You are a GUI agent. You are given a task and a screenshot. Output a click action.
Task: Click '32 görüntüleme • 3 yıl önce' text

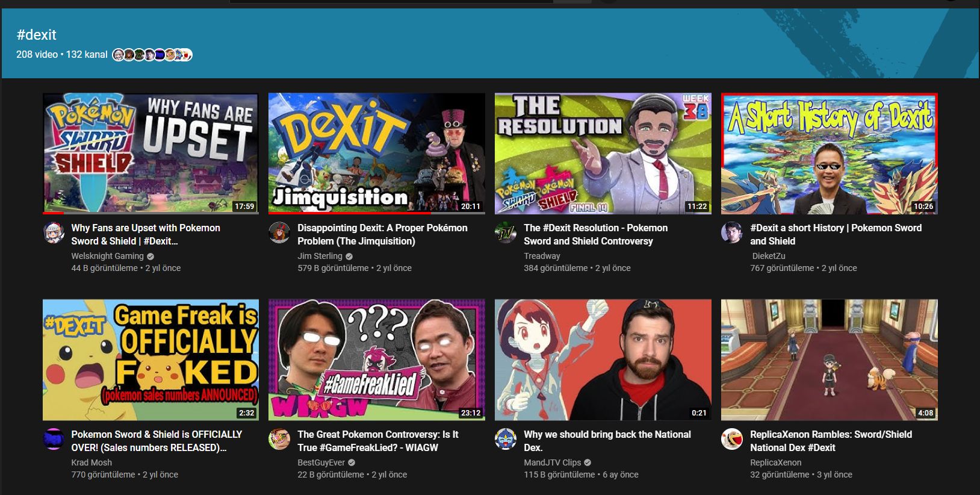click(x=801, y=475)
